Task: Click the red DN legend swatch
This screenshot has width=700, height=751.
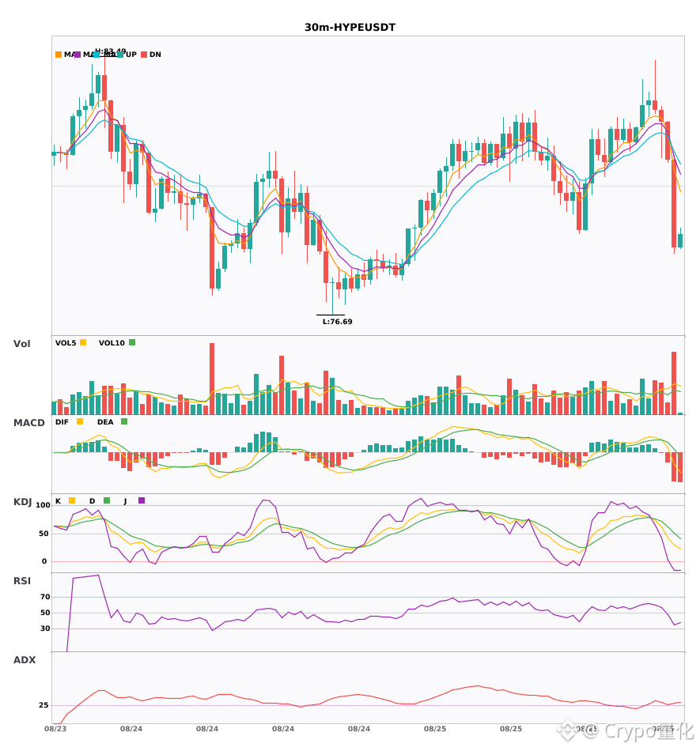Action: pos(144,55)
